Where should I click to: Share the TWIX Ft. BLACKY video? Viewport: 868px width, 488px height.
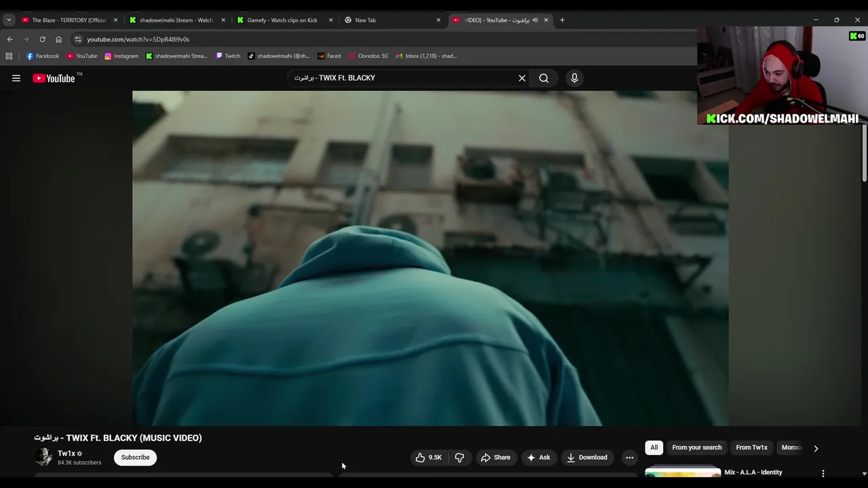tap(496, 457)
